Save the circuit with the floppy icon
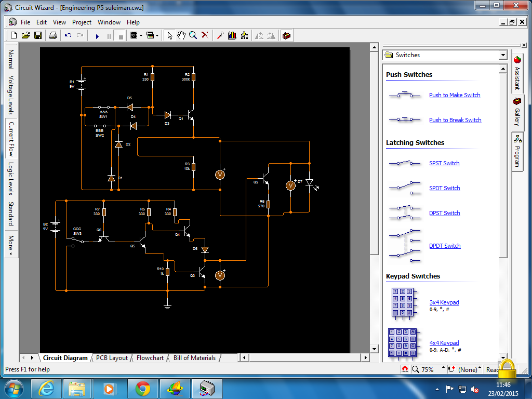The height and width of the screenshot is (399, 532). (38, 35)
